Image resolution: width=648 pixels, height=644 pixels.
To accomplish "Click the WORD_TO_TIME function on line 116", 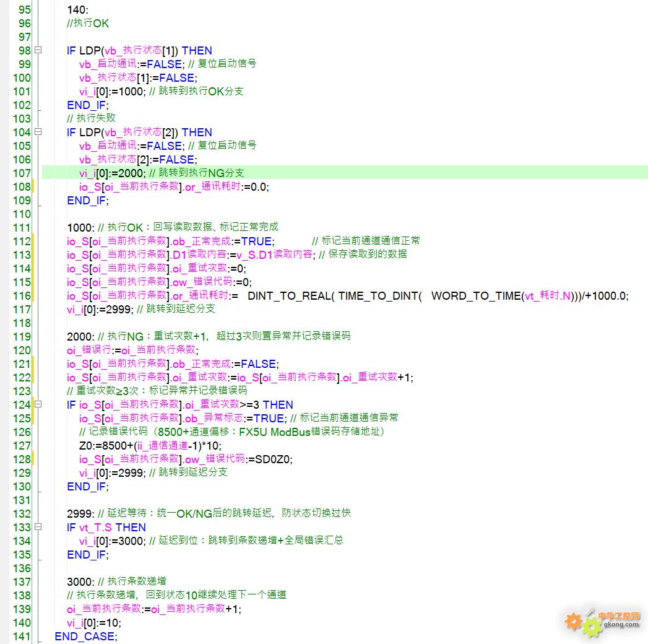I will pyautogui.click(x=475, y=296).
